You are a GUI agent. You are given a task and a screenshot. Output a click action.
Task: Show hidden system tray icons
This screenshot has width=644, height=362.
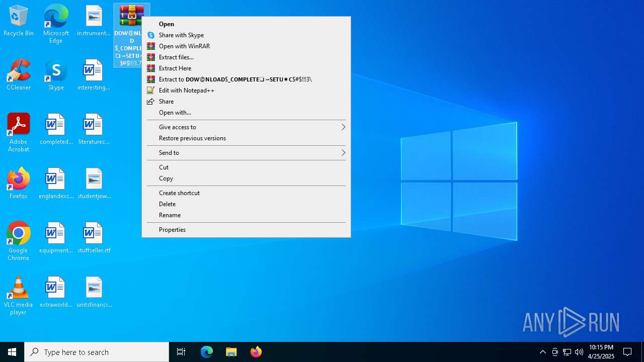(542, 352)
